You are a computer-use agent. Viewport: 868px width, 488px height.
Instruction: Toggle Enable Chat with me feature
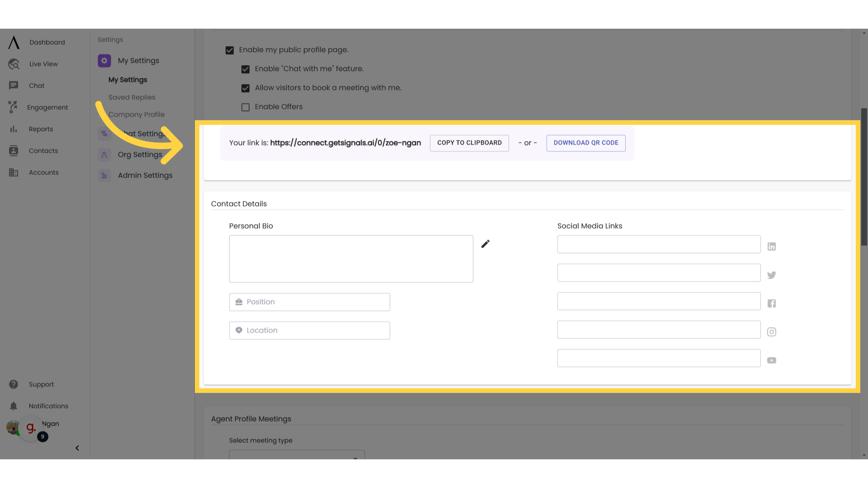(245, 69)
